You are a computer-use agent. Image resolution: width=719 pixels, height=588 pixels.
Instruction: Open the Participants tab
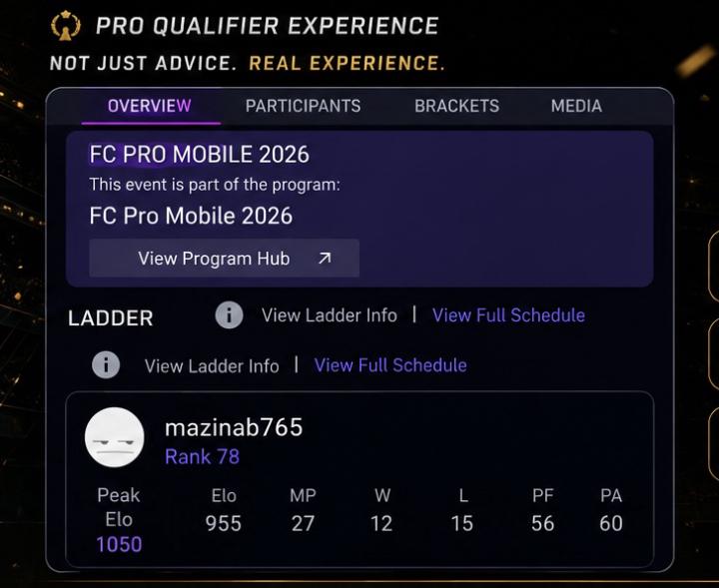pos(304,106)
